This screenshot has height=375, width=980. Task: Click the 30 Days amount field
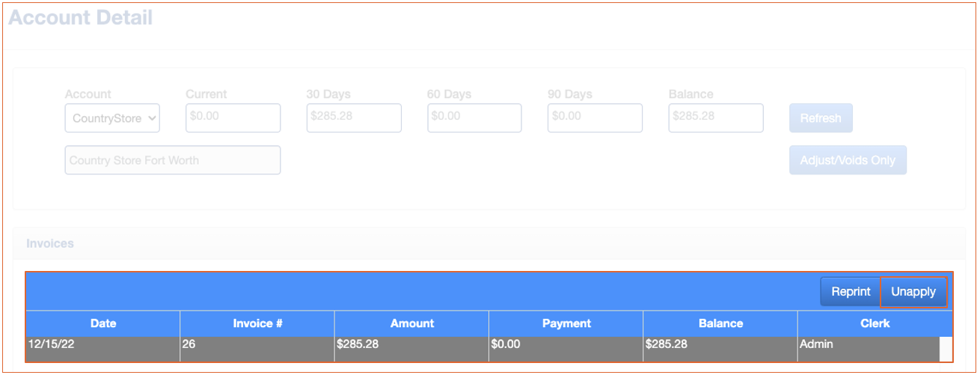(354, 118)
